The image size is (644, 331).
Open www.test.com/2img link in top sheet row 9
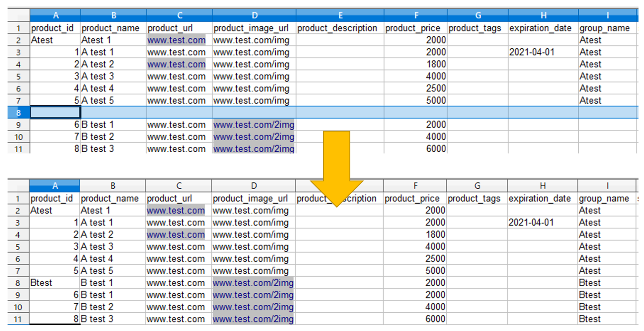253,125
